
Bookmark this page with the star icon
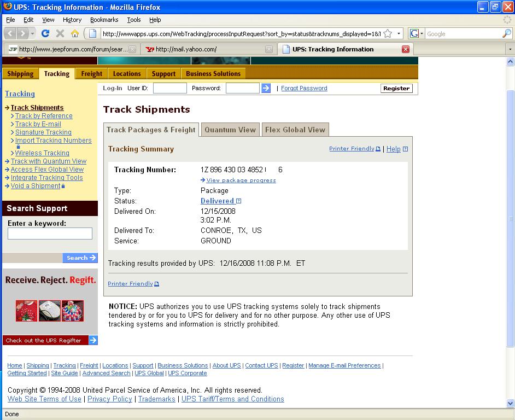click(x=388, y=33)
